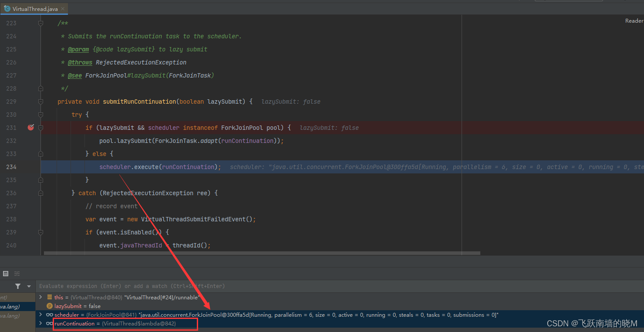
Task: Click the Reader mode label
Action: point(634,20)
